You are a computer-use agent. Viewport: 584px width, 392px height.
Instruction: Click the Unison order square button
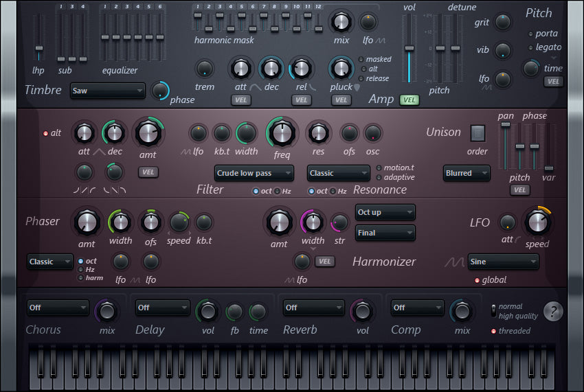click(478, 132)
